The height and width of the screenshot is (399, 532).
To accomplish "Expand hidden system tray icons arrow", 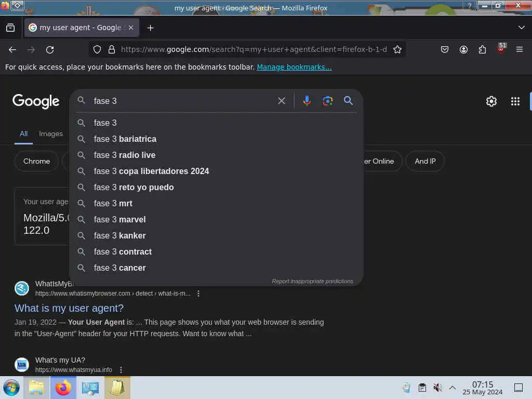I will tap(453, 388).
